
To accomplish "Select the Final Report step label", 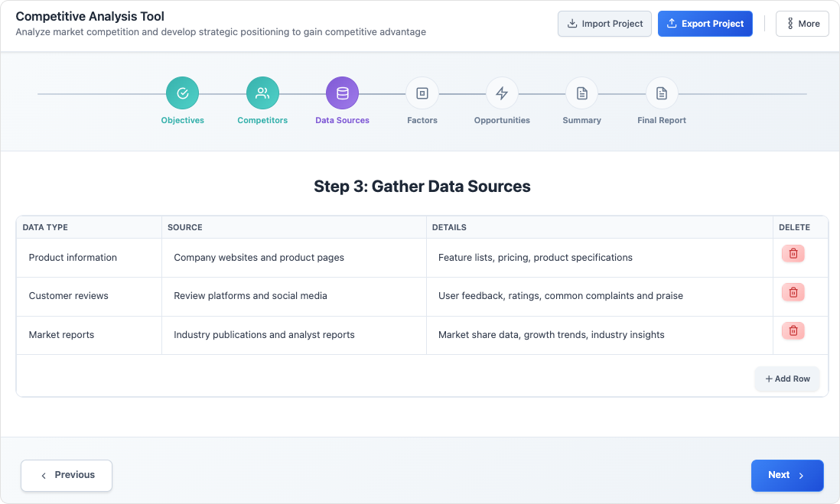I will click(x=662, y=121).
